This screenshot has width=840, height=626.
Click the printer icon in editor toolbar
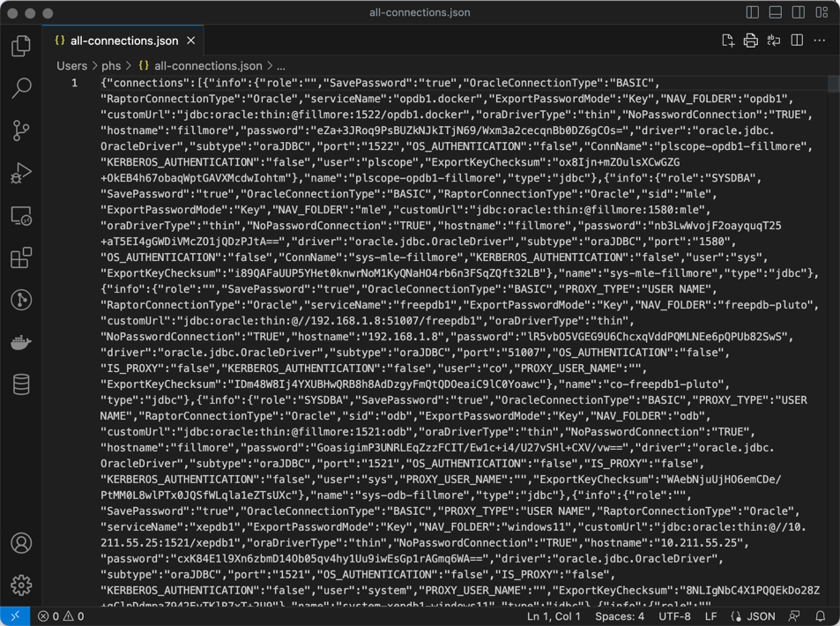[x=750, y=41]
